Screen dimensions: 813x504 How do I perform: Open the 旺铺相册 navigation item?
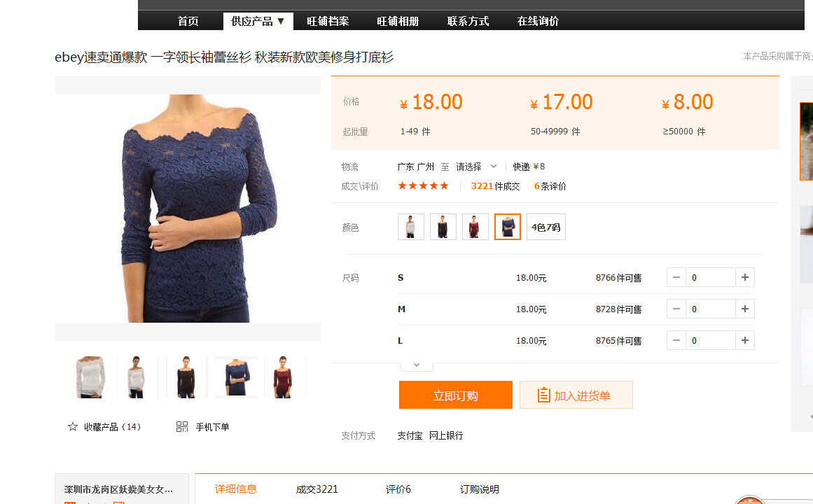398,21
